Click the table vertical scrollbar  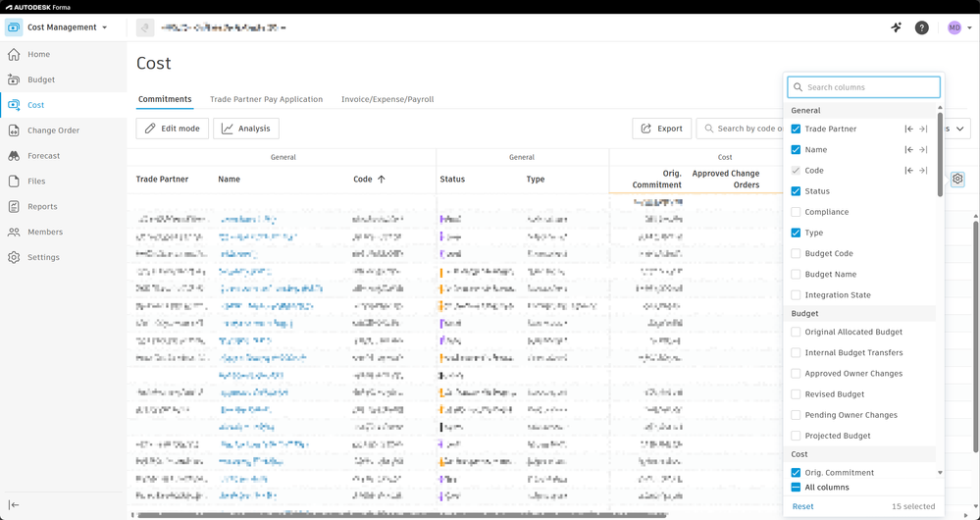tap(976, 337)
